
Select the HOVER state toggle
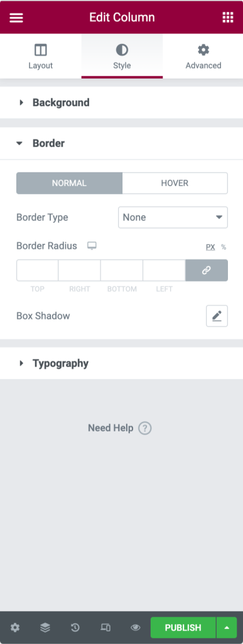175,183
